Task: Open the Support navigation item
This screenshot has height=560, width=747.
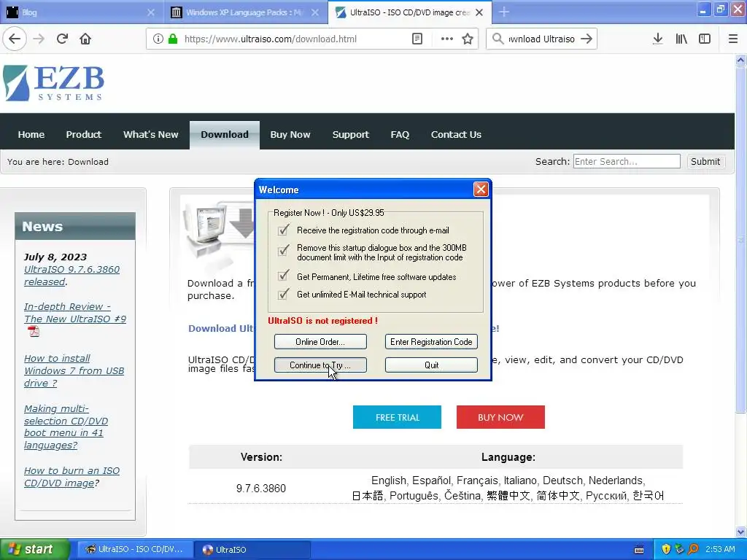Action: tap(351, 135)
